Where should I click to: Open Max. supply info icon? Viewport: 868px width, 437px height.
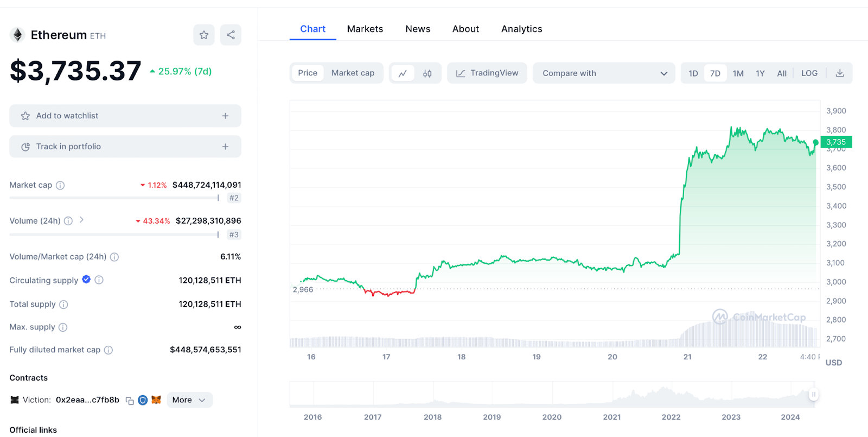[63, 327]
